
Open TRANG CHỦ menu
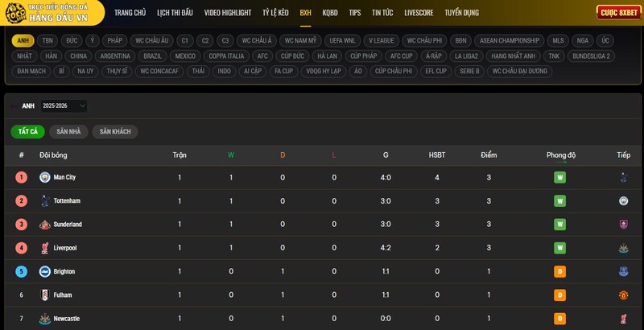(x=130, y=13)
